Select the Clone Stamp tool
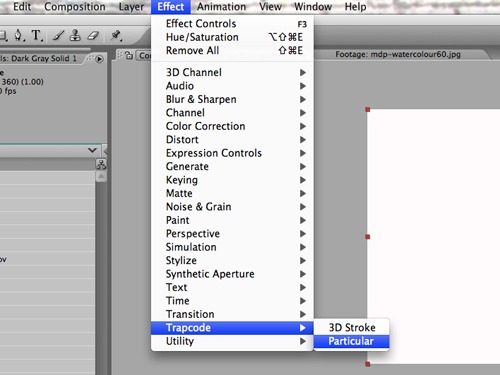Viewport: 500px width, 375px height. 75,35
